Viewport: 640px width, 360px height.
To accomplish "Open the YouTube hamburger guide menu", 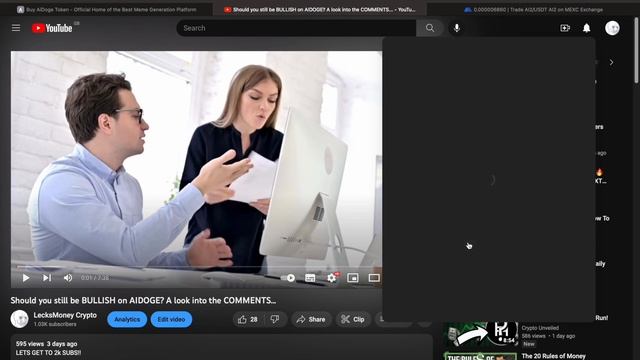I will pyautogui.click(x=16, y=28).
